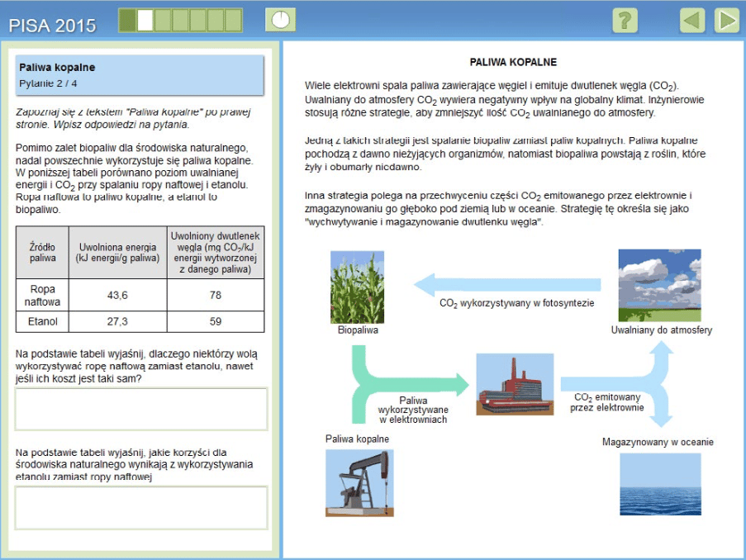
Task: Click the 'Biopaliwa' diagram label
Action: pos(358,330)
